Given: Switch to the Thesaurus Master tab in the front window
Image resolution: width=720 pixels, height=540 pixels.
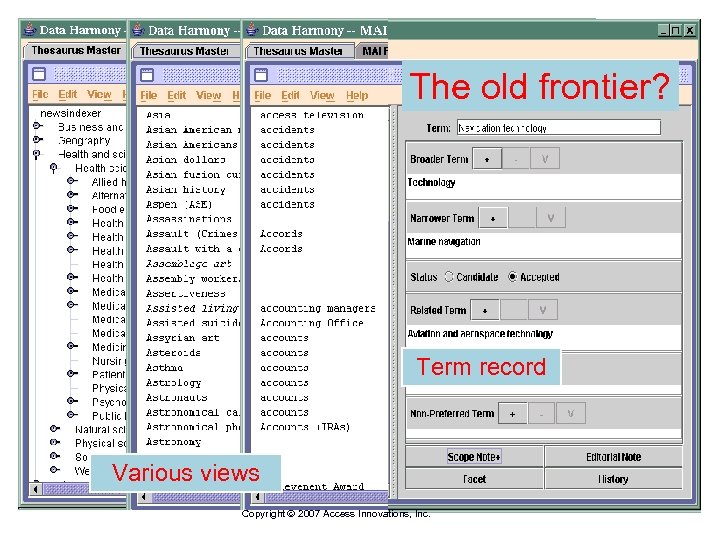Looking at the screenshot, I should tap(299, 51).
